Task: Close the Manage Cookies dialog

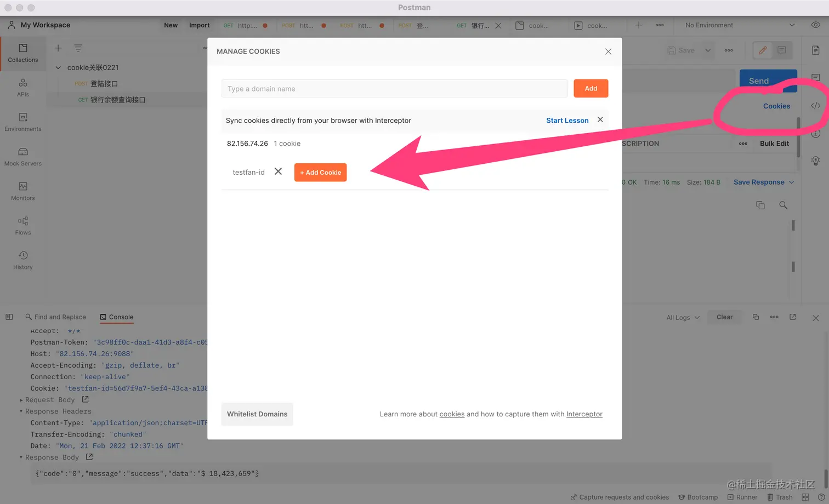Action: click(x=608, y=51)
